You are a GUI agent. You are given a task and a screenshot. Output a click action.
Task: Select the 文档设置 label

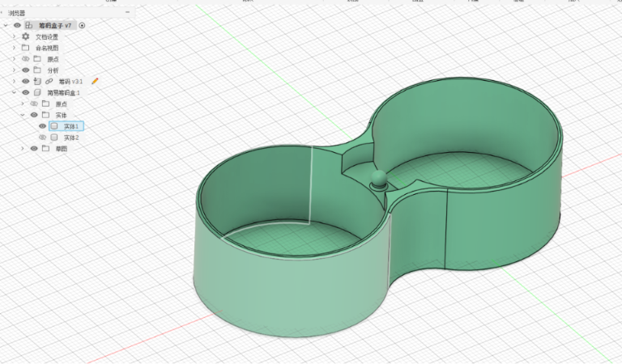[x=47, y=37]
